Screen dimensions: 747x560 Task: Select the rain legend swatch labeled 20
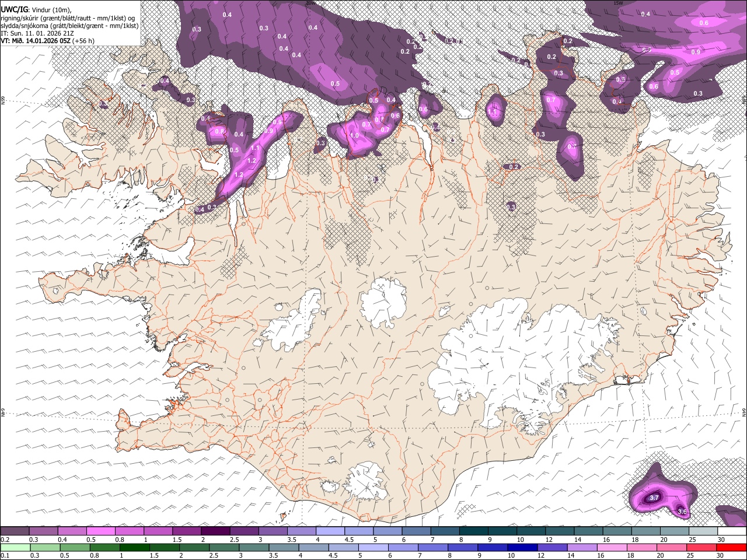672,547
